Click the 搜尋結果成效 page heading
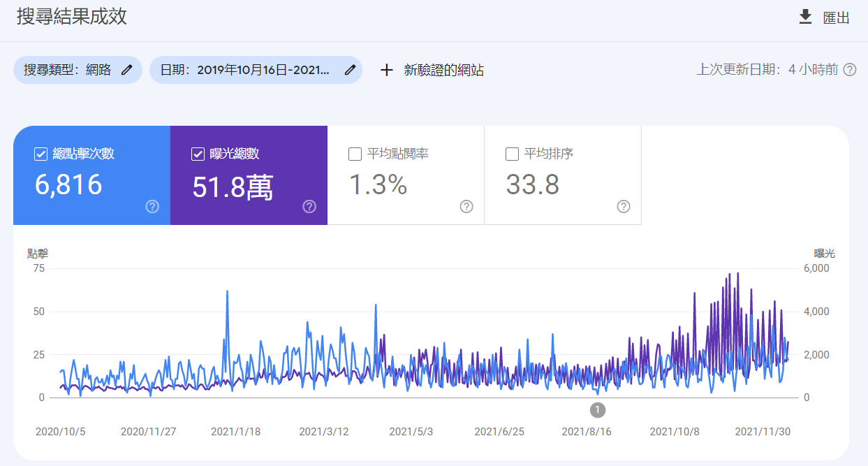 [72, 17]
